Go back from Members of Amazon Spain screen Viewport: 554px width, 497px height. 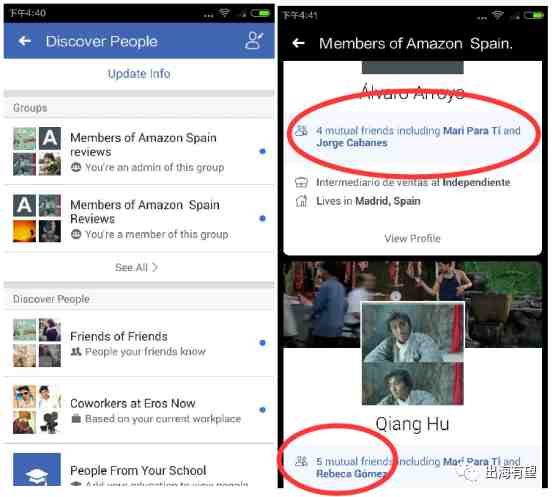(299, 43)
